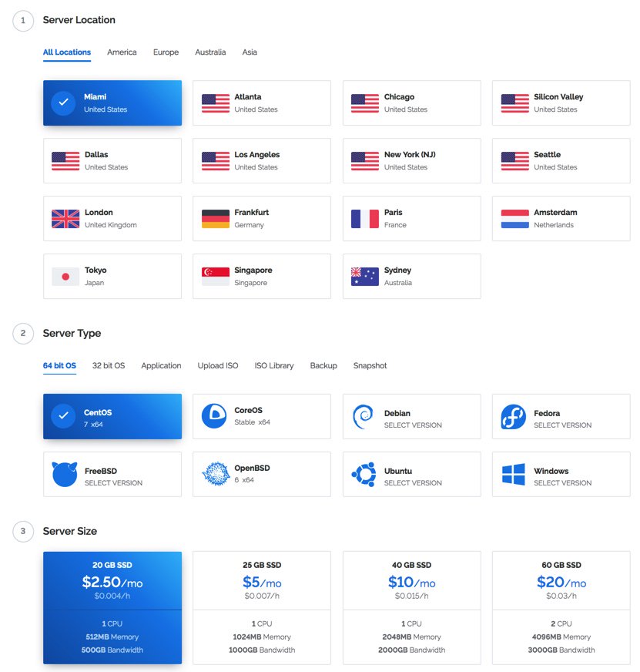This screenshot has width=640, height=672.
Task: Click the German flag for Frankfurt
Action: pyautogui.click(x=216, y=219)
